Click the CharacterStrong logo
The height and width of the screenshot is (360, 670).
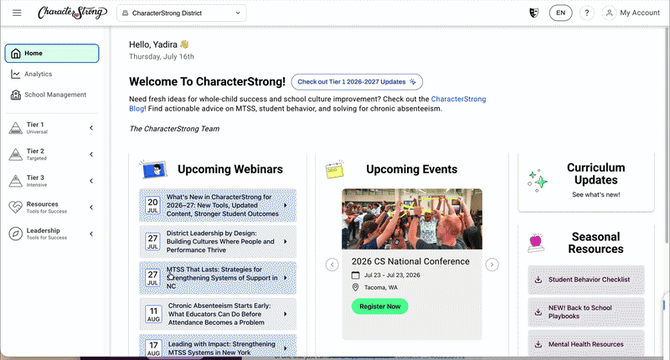click(72, 13)
